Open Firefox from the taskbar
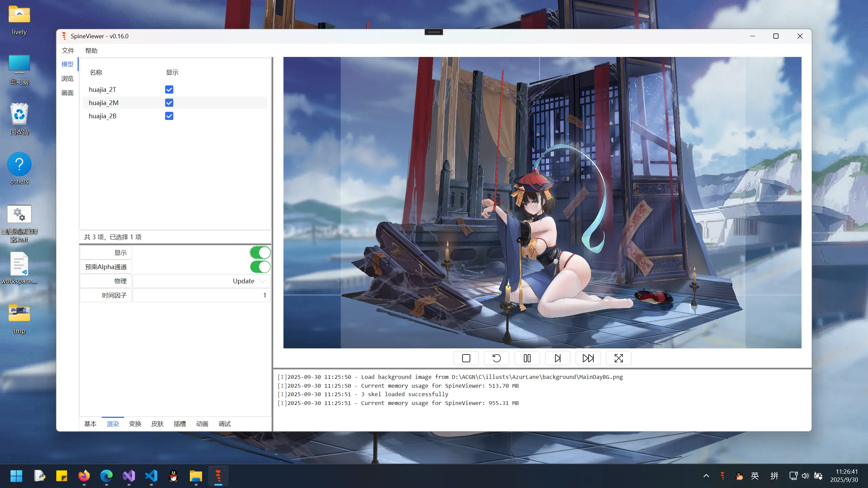Screen dimensions: 868x488 click(84, 476)
